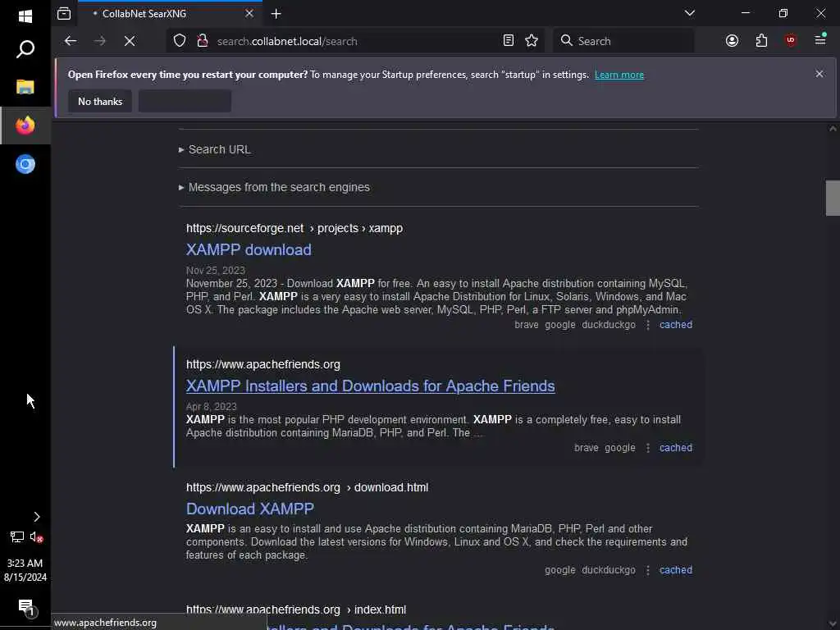Open Firefox View tab list icon
Screen dimensions: 840x630
[x=64, y=14]
